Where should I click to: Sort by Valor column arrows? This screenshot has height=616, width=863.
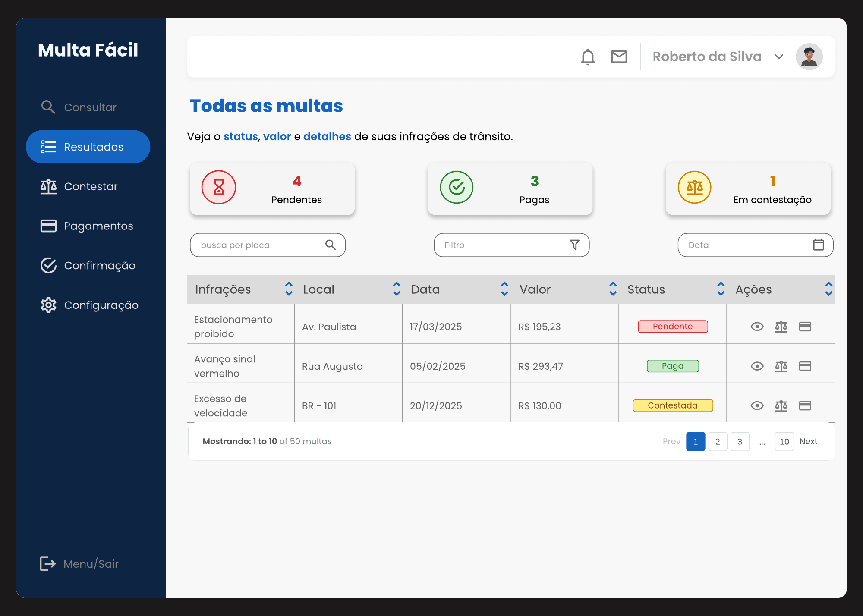(x=613, y=289)
